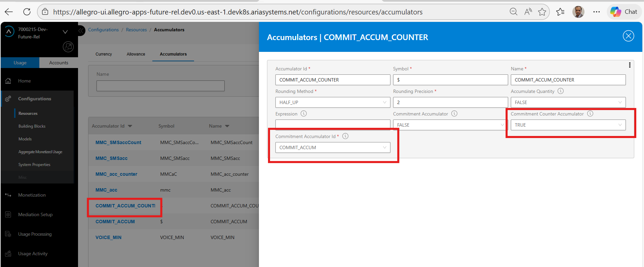
Task: Close the Accumulators detail panel
Action: coord(628,36)
